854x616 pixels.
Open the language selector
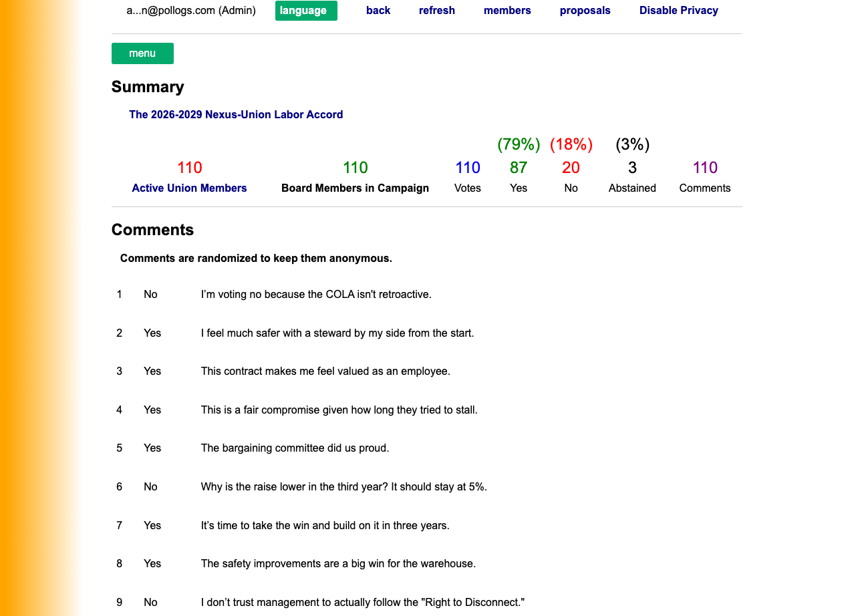[x=306, y=10]
